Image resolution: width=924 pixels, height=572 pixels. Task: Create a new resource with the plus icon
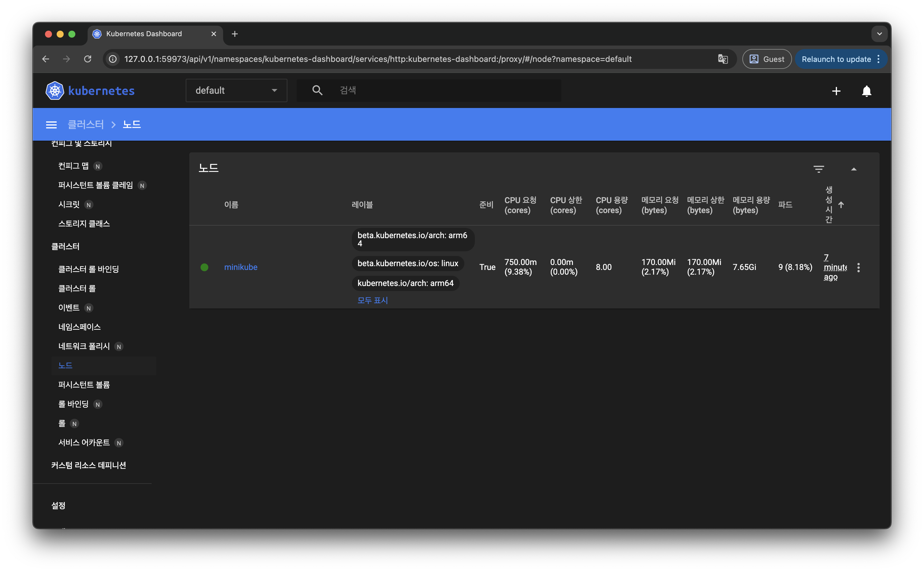pos(836,91)
